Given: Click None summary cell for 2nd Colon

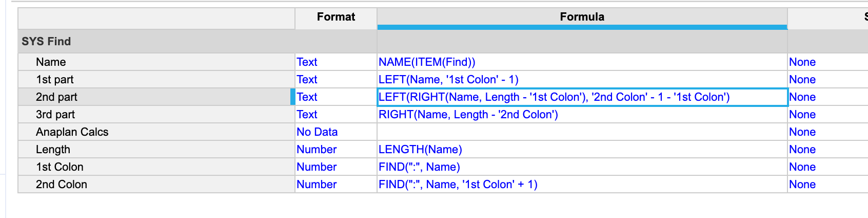Looking at the screenshot, I should [827, 184].
